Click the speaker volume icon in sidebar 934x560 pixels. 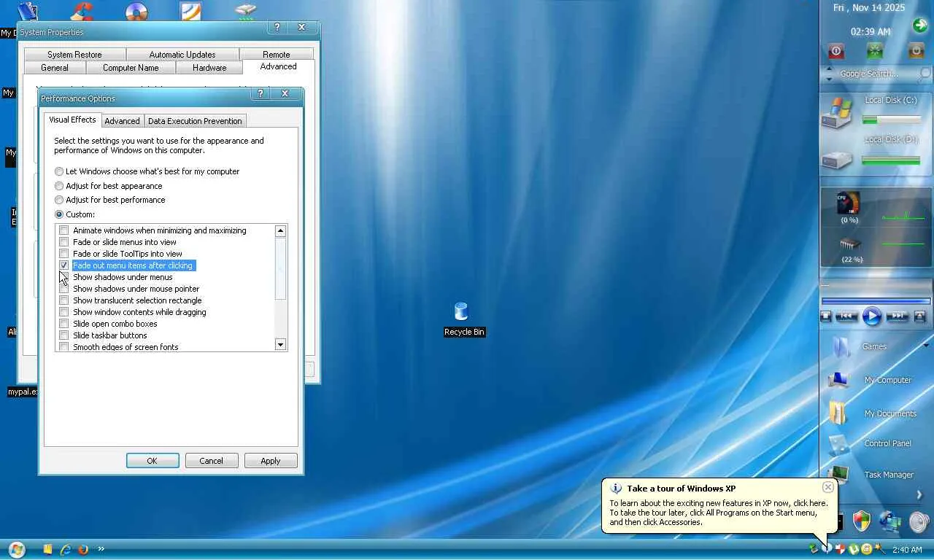[919, 521]
